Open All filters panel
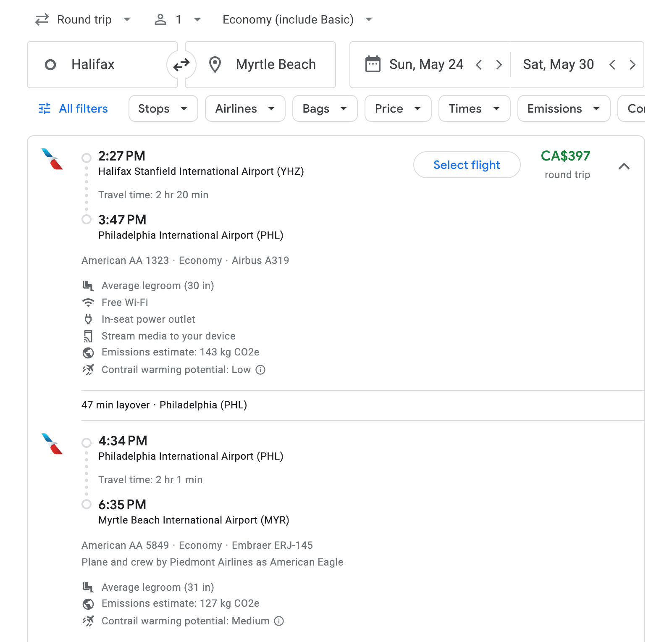Viewport: 672px width, 642px height. click(x=73, y=109)
